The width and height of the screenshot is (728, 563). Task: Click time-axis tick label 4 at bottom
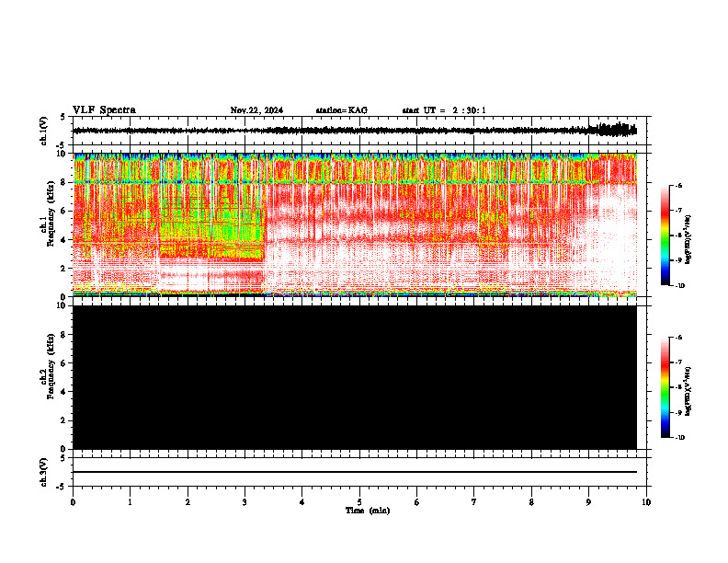click(302, 502)
